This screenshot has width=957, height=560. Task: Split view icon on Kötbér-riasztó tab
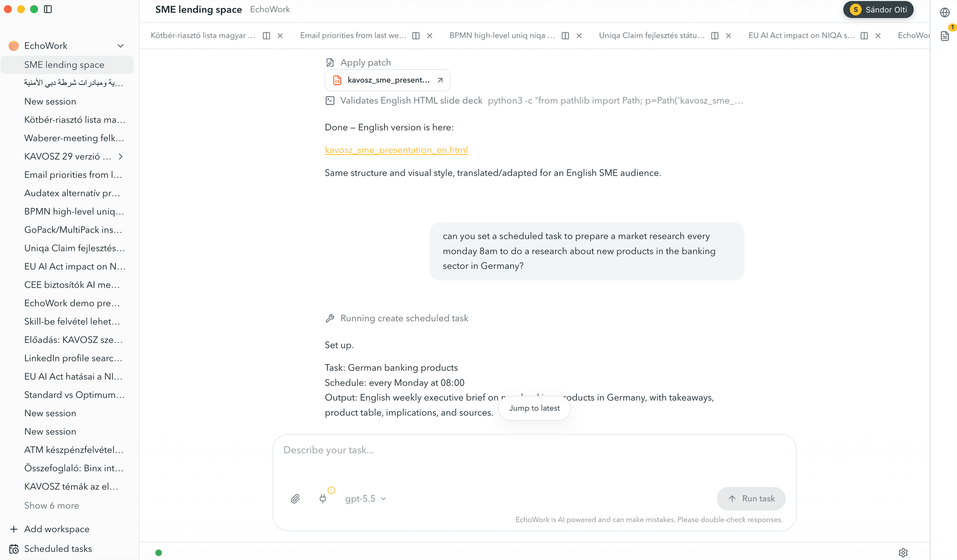(266, 35)
